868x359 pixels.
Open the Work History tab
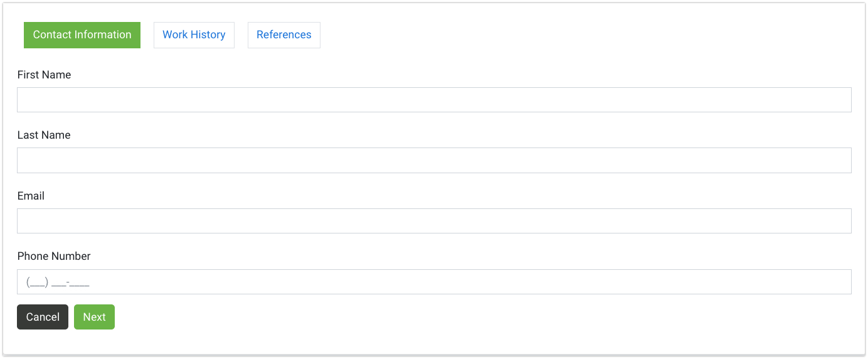194,35
